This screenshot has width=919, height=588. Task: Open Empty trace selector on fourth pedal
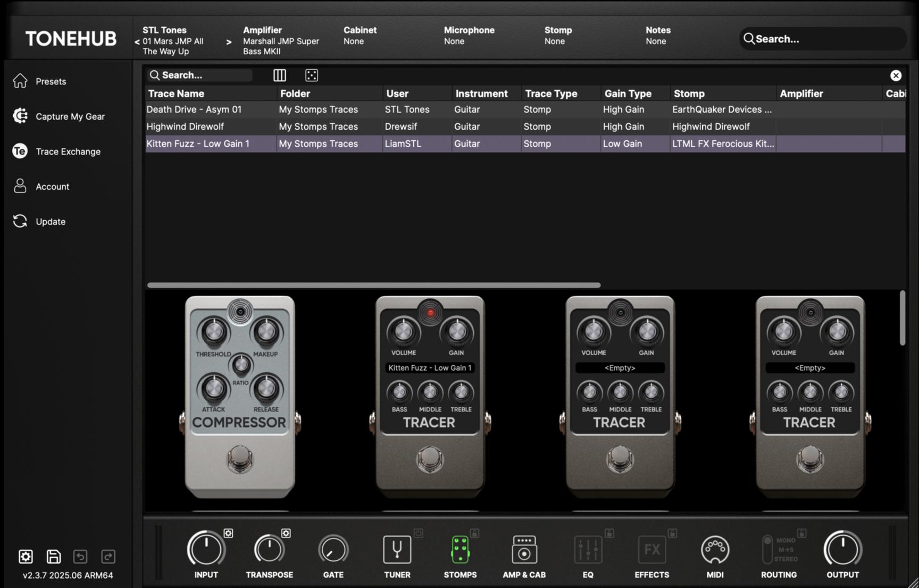point(810,368)
